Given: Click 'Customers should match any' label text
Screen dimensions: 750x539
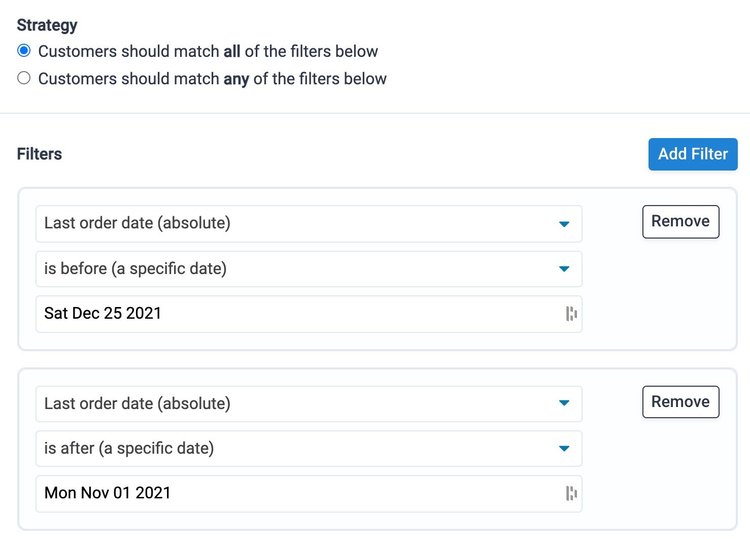Looking at the screenshot, I should 212,78.
